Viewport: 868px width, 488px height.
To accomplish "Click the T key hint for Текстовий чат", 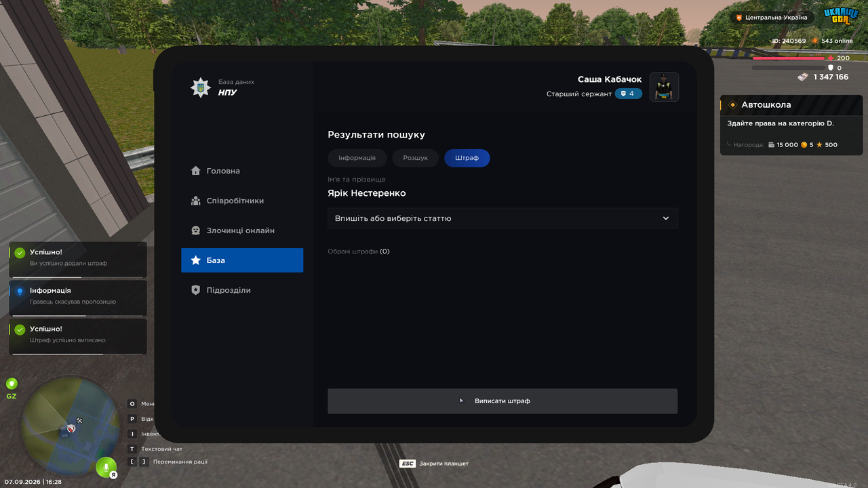I will 132,449.
